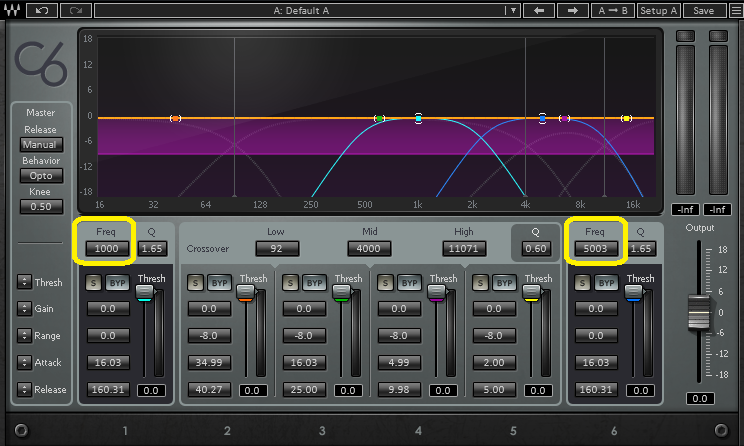The width and height of the screenshot is (744, 446).
Task: Bypass the orange low band
Action: (x=220, y=283)
